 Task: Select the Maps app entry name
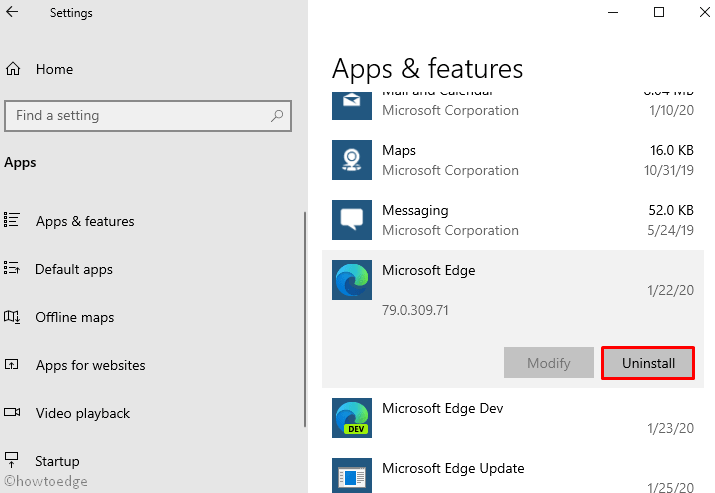tap(399, 150)
